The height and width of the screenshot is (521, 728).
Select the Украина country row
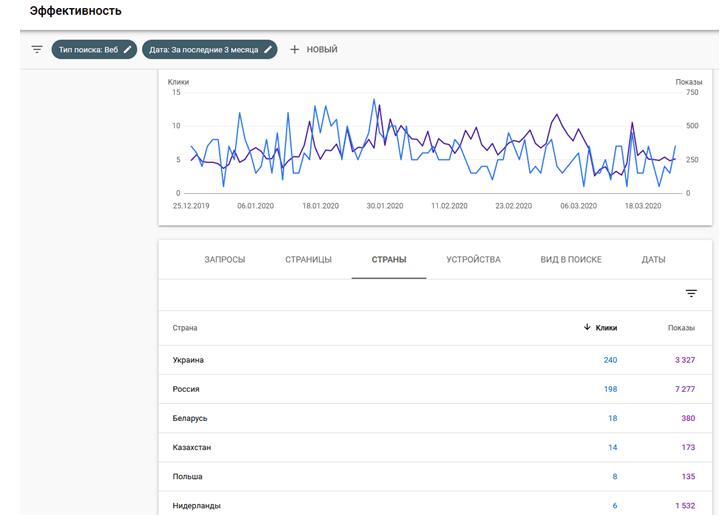189,360
